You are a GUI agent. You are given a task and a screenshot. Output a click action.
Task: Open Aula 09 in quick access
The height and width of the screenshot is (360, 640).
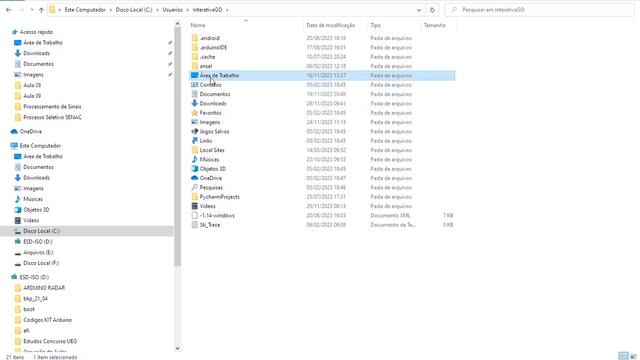click(32, 96)
